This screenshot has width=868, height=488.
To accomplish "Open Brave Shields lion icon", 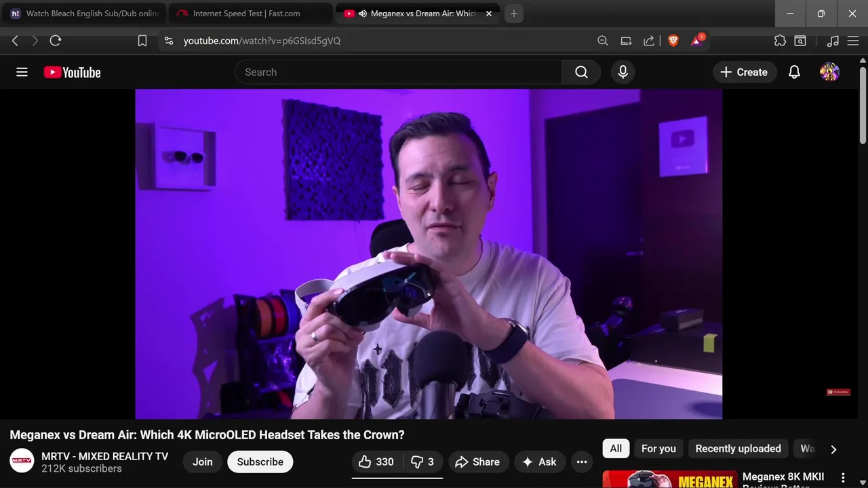I will [x=673, y=41].
